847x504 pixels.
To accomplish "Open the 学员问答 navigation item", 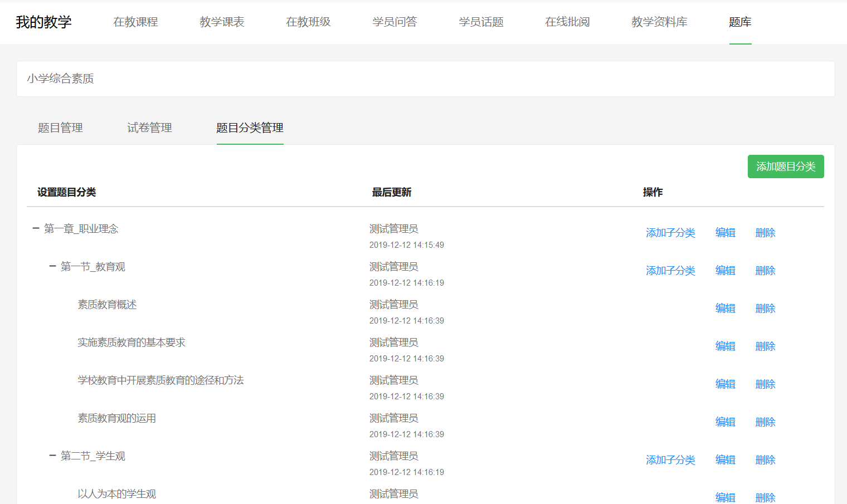I will point(395,22).
